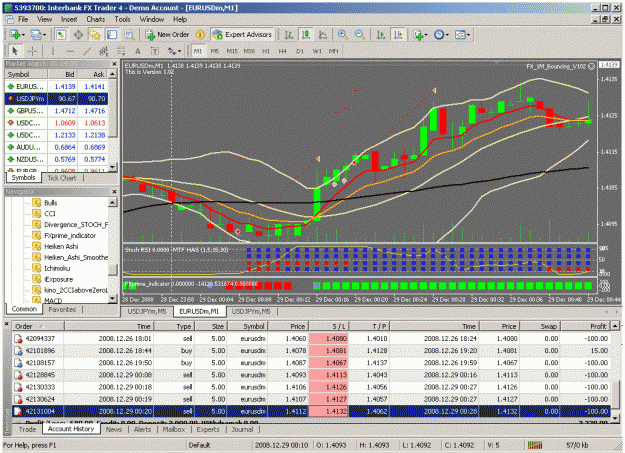This screenshot has width=625, height=453.
Task: Open the Indicators dropdown arrow
Action: [x=426, y=35]
